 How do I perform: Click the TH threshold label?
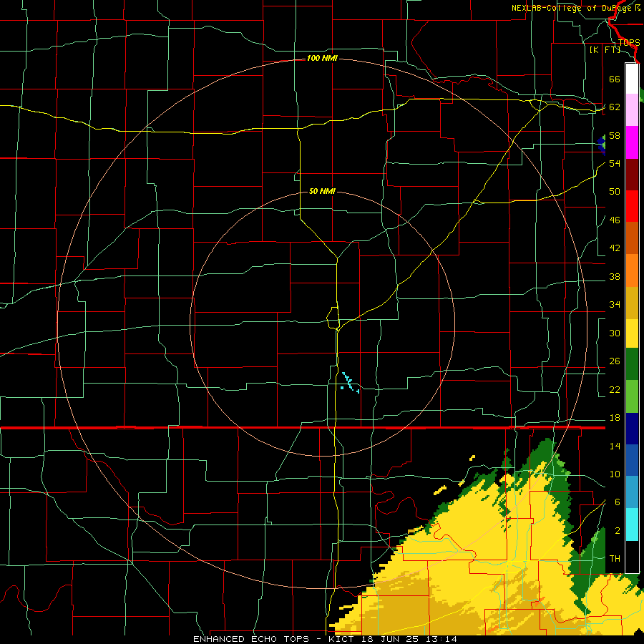(615, 559)
